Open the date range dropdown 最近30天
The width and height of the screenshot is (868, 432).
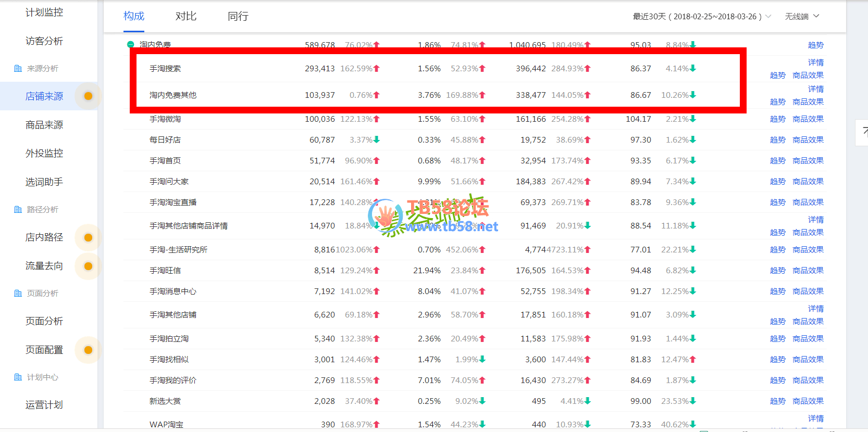(701, 17)
